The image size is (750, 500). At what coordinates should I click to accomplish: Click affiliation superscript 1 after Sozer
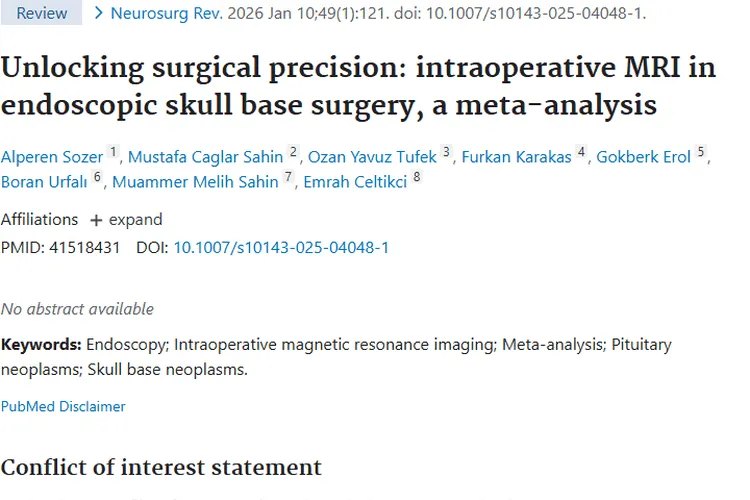(x=113, y=152)
